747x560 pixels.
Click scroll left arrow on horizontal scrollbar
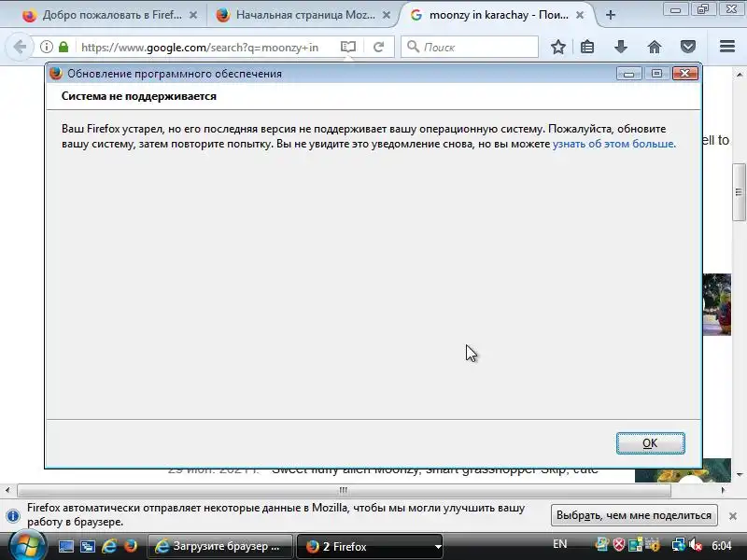coord(7,490)
